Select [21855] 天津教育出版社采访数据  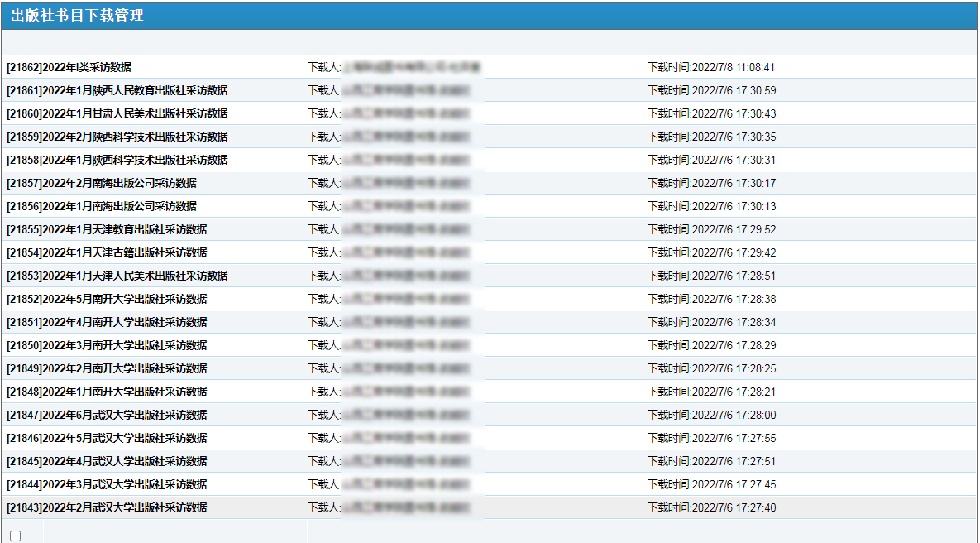point(107,229)
